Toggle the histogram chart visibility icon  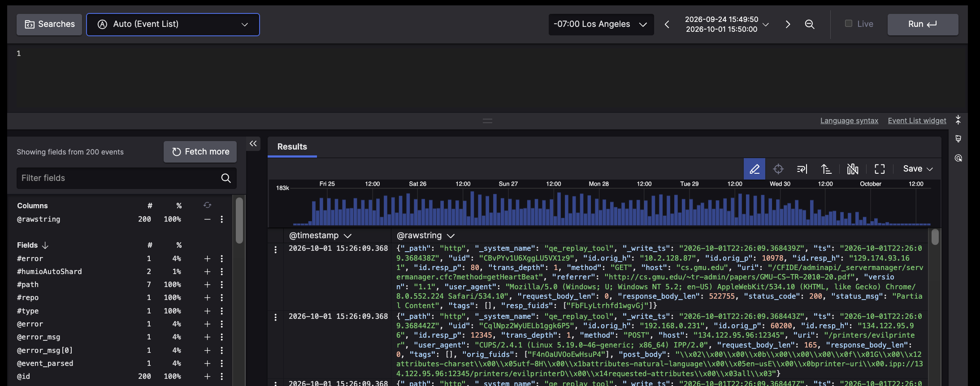[853, 169]
